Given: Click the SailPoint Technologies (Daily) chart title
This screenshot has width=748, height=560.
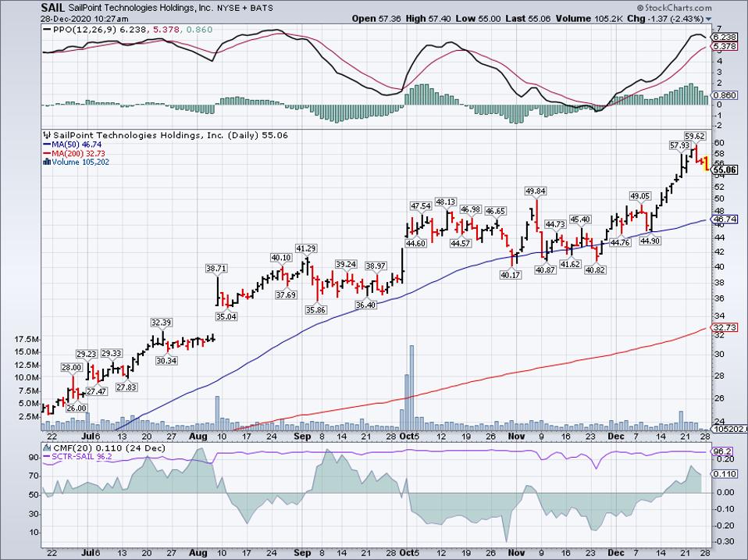Looking at the screenshot, I should [x=170, y=135].
